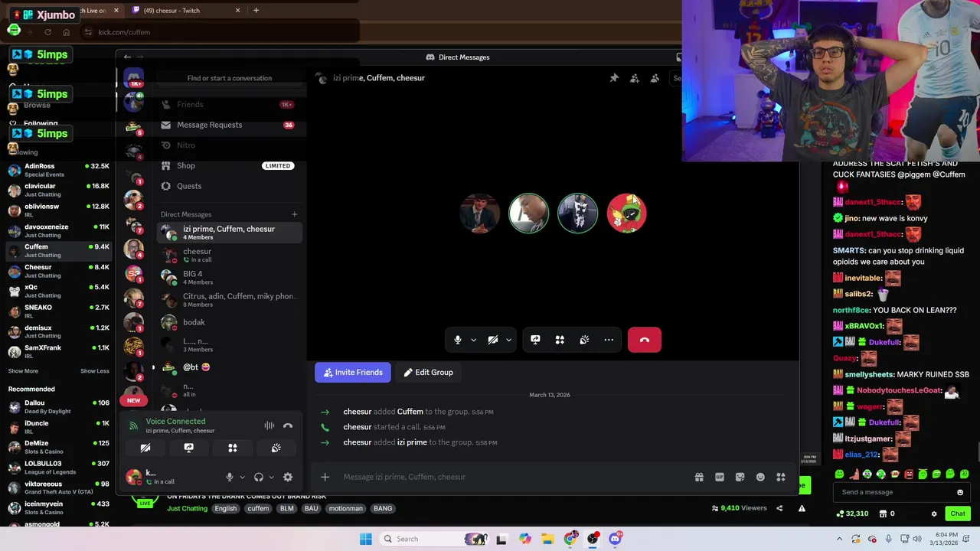The height and width of the screenshot is (551, 980).
Task: Open camera options arrow in call controls
Action: point(508,340)
